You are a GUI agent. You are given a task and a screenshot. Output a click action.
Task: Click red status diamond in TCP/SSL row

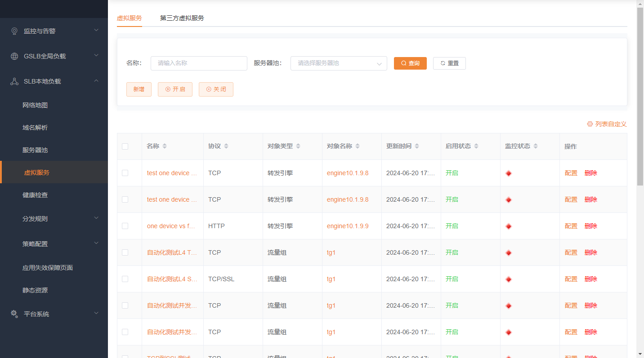509,279
